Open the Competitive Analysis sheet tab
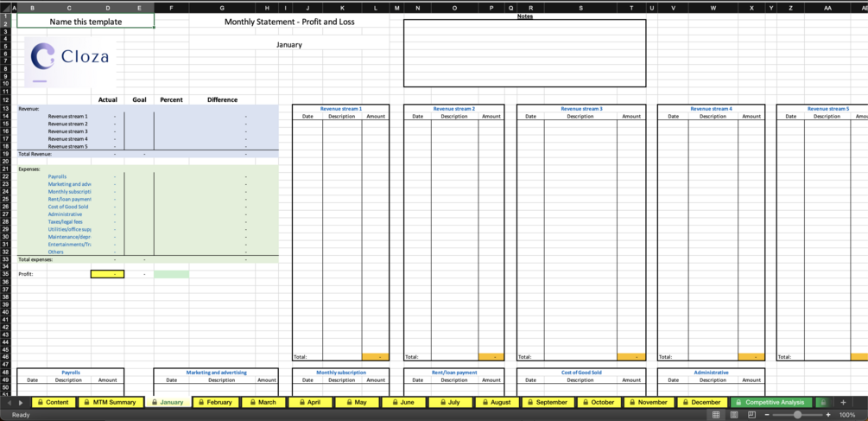This screenshot has width=868, height=421. [x=771, y=402]
